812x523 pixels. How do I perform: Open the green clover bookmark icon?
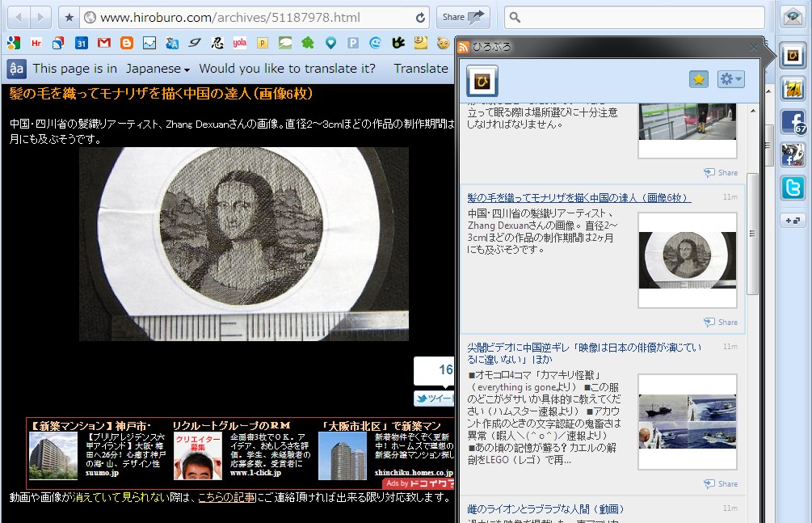point(308,43)
